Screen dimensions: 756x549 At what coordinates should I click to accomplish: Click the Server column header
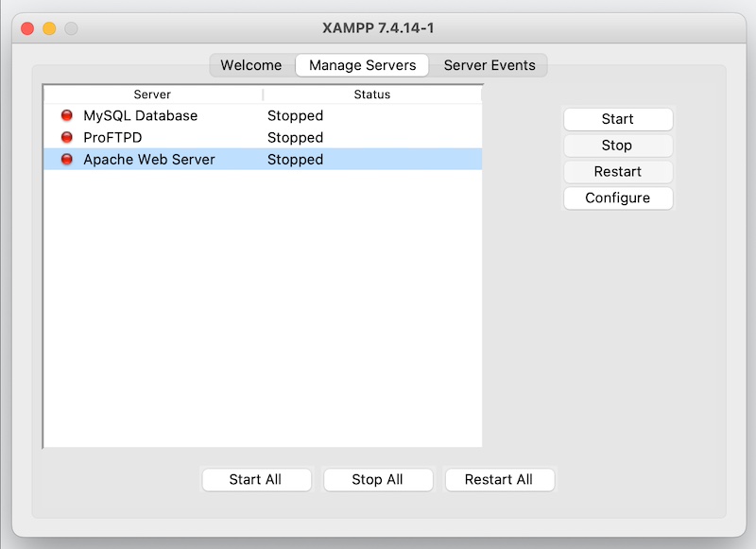tap(153, 94)
